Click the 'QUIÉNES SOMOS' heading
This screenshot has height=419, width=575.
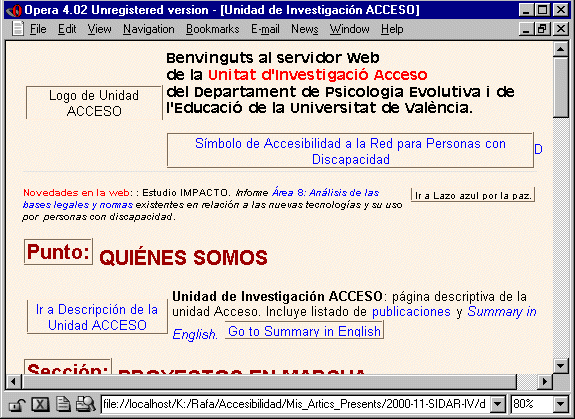click(183, 257)
